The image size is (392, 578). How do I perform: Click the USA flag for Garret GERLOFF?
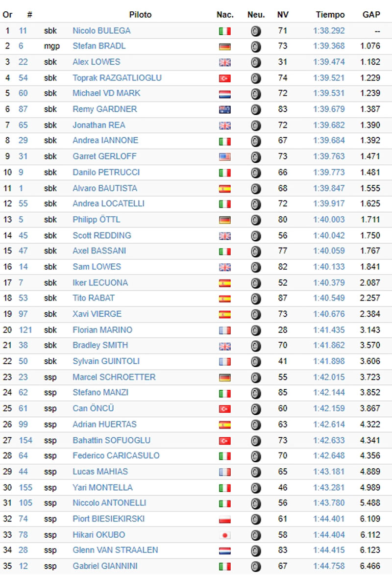click(224, 157)
